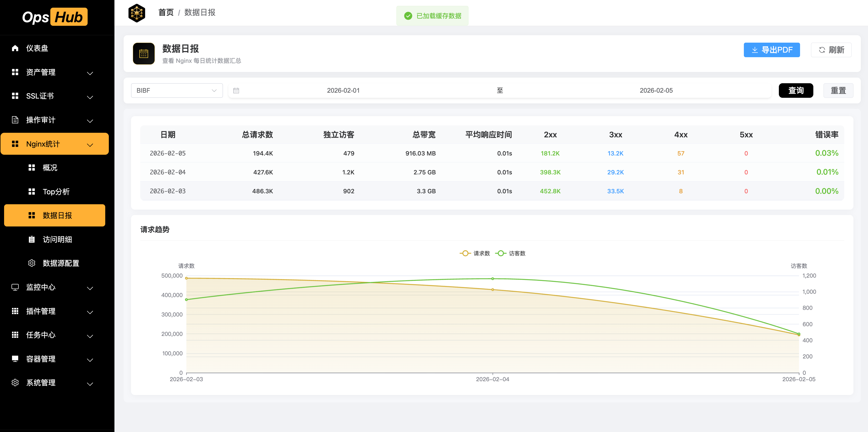This screenshot has height=432, width=868.
Task: Collapse the Nginx统计 sidebar section
Action: tap(90, 145)
